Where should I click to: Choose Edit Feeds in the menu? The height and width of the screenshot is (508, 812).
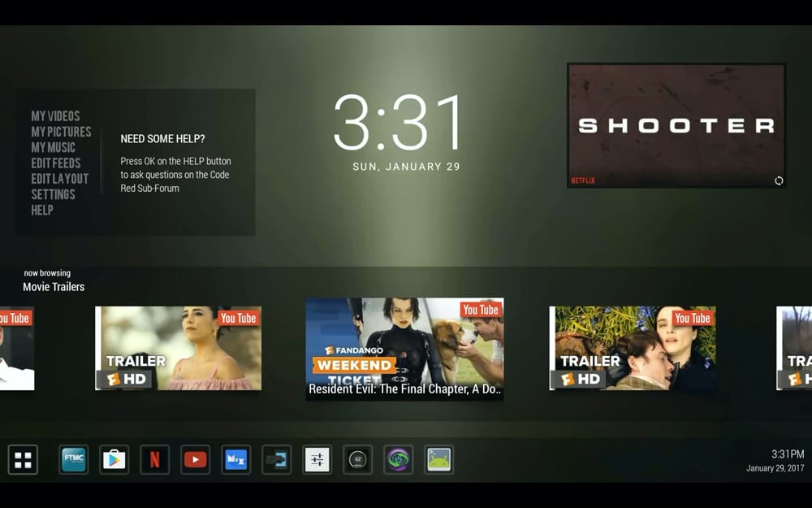click(56, 163)
